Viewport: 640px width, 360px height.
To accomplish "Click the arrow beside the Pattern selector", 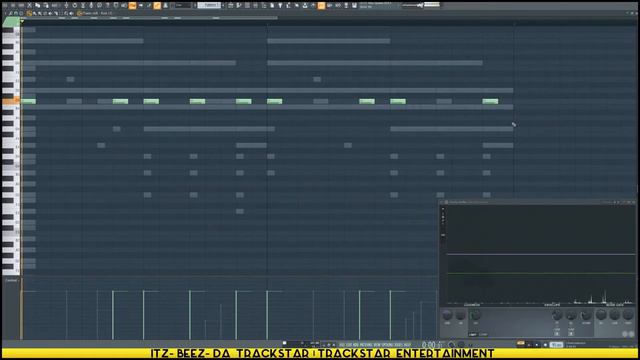I will [x=223, y=5].
